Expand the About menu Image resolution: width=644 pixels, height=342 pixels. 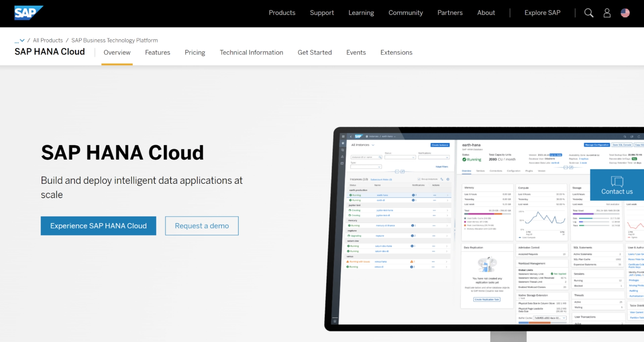coord(486,13)
